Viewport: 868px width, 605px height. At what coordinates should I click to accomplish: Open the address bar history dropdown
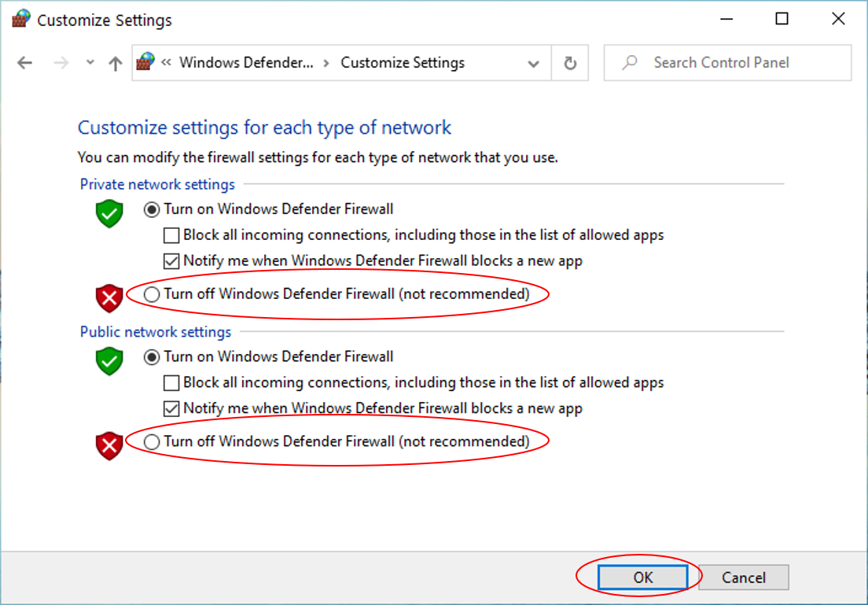(534, 63)
